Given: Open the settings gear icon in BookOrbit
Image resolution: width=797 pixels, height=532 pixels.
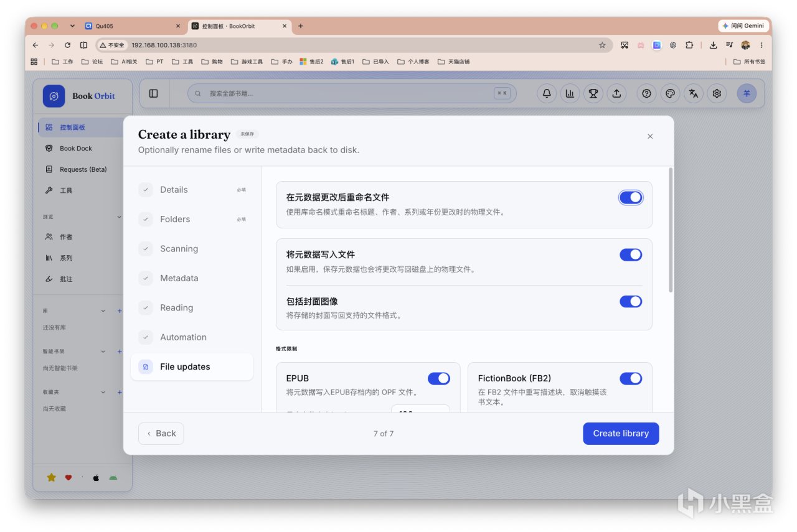Looking at the screenshot, I should click(x=717, y=93).
